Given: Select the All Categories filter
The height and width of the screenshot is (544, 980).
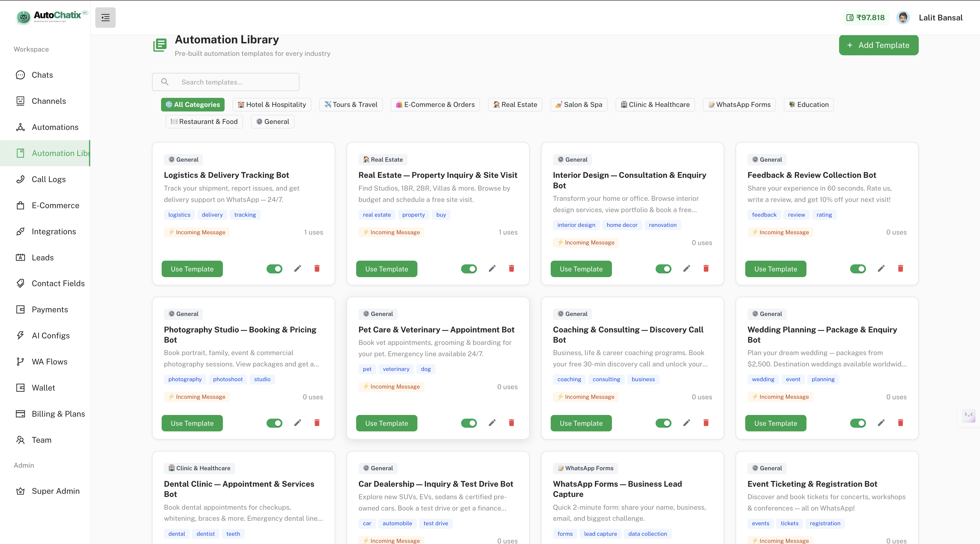Looking at the screenshot, I should pos(193,105).
